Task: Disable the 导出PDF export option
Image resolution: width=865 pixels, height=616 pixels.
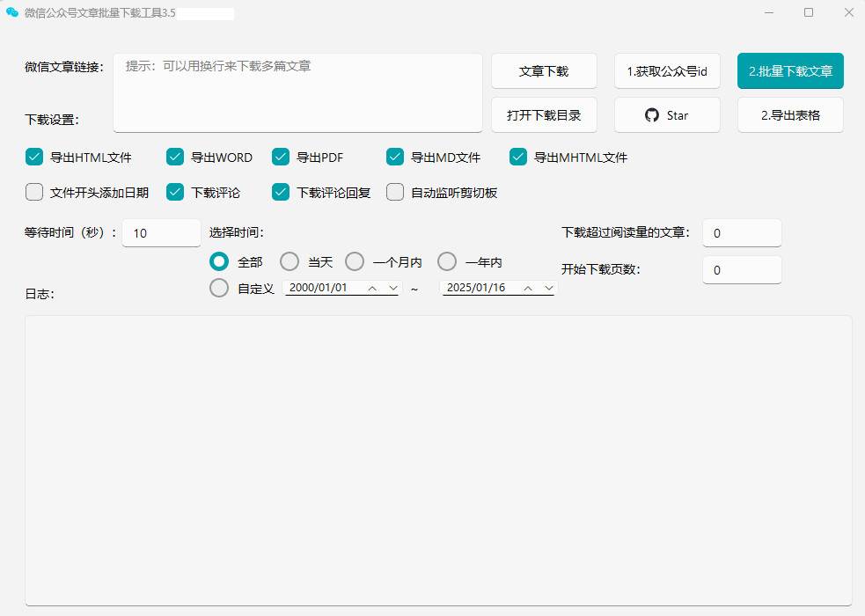Action: coord(281,158)
